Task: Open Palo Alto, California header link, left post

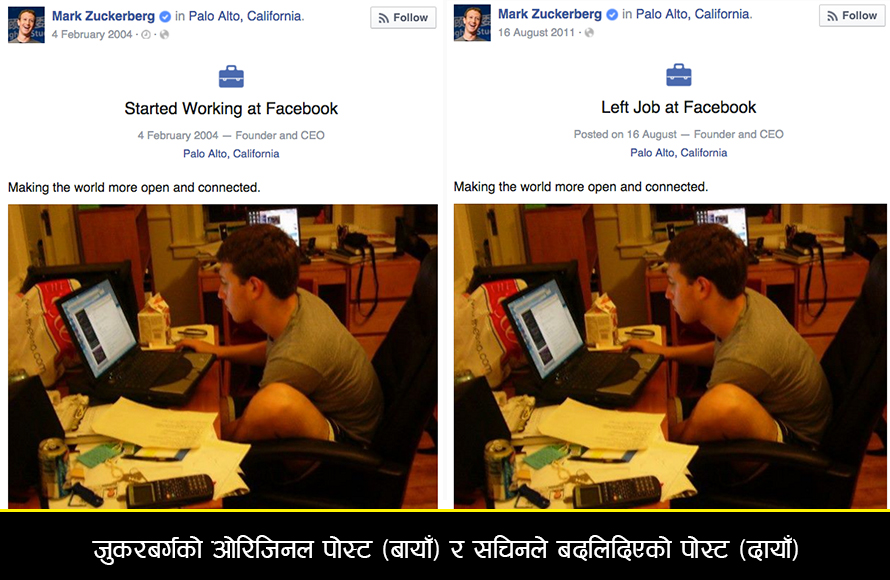Action: pos(246,16)
